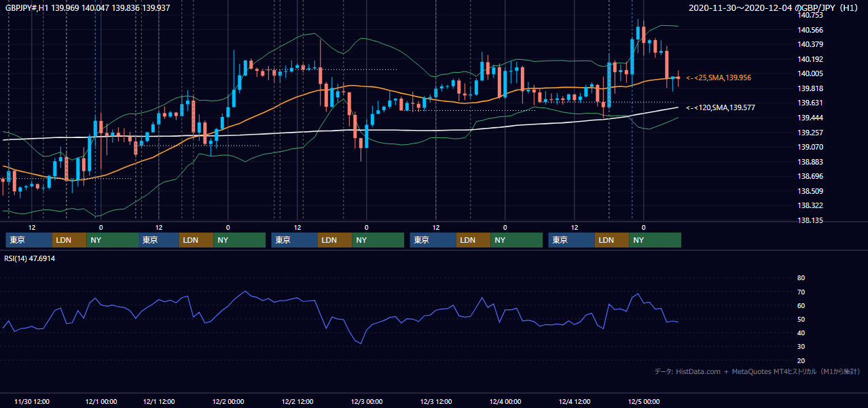This screenshot has width=868, height=408.
Task: Select the RSI 60 level label
Action: 801,305
